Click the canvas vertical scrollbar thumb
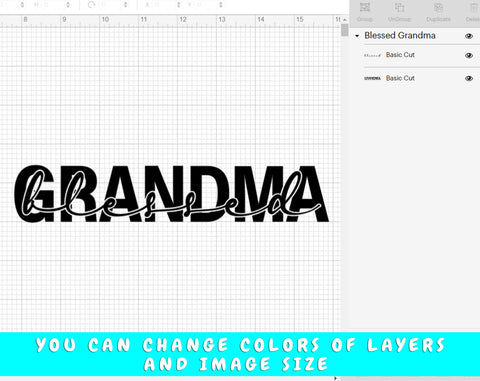 tap(345, 30)
